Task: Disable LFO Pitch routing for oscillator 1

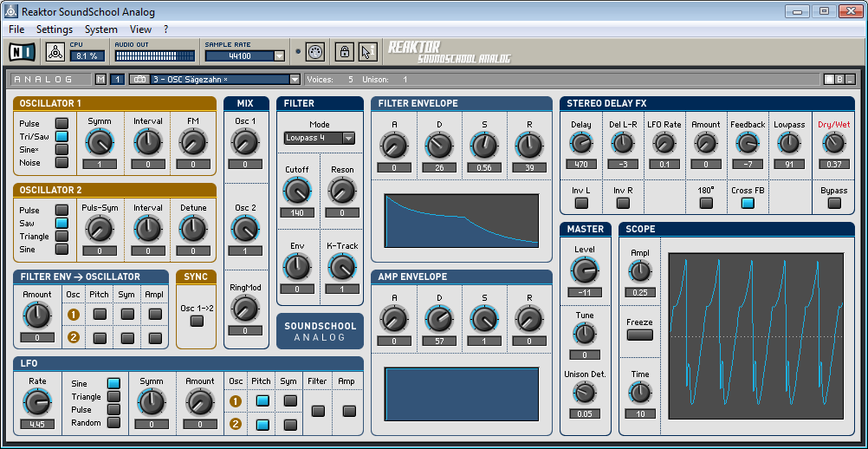Action: point(262,400)
